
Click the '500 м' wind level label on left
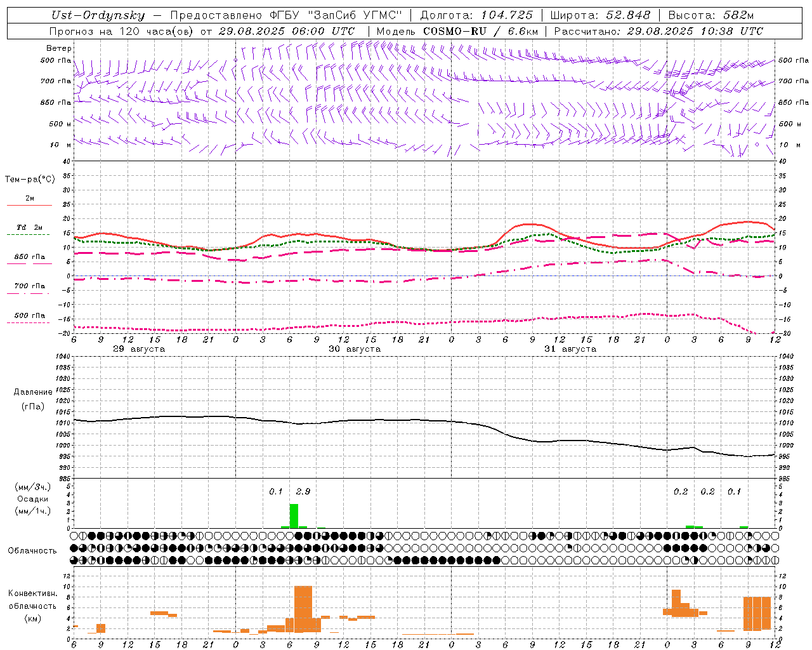(x=60, y=124)
